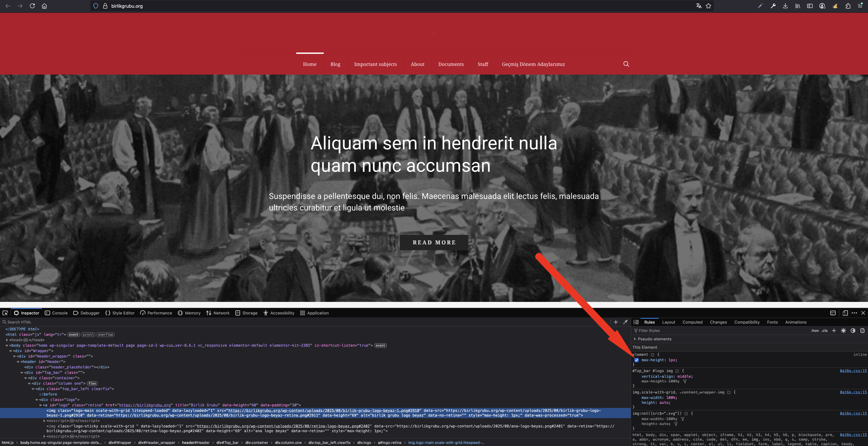Toggle dark color scheme simulation icon

[x=853, y=331]
